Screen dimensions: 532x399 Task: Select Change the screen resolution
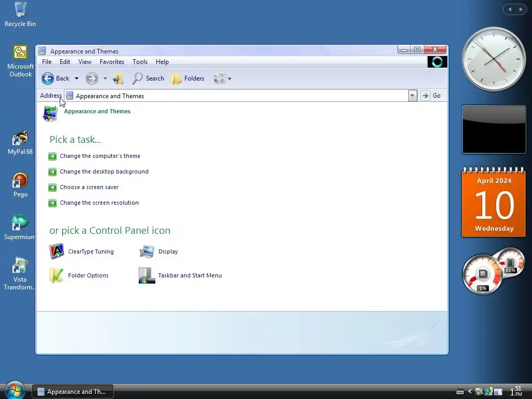(x=99, y=203)
